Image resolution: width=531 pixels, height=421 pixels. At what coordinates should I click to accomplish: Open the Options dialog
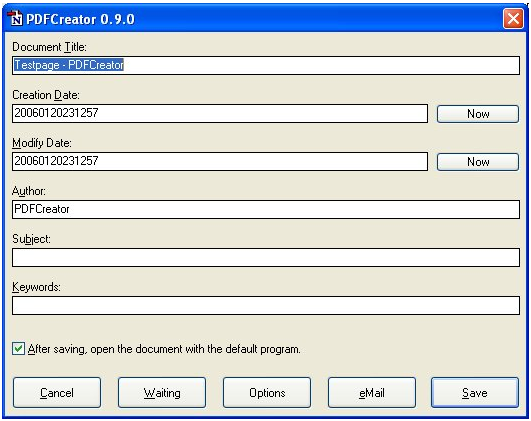click(267, 393)
